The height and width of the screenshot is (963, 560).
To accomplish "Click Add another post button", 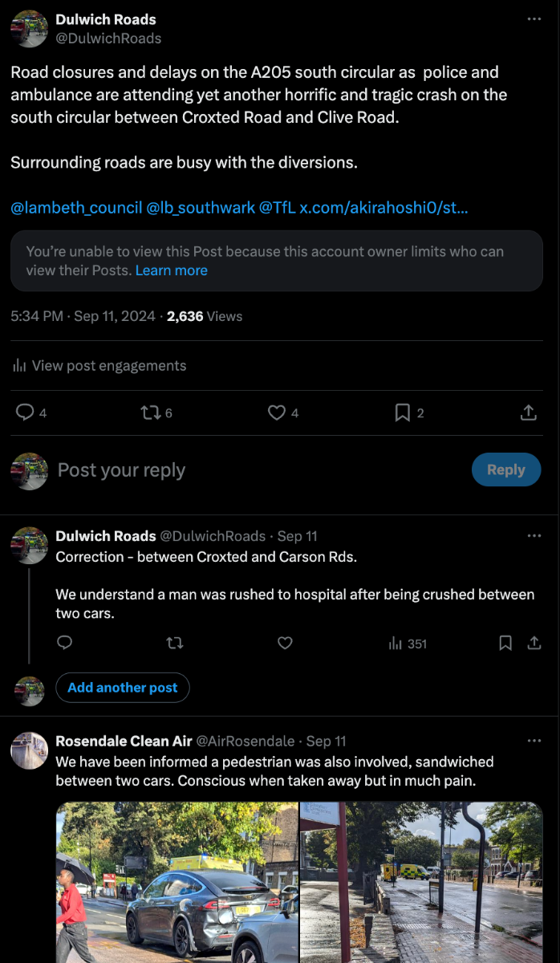I will coord(123,688).
